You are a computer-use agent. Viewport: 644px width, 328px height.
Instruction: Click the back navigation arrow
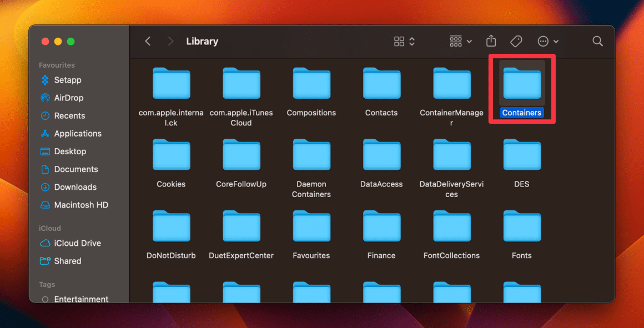pyautogui.click(x=148, y=41)
